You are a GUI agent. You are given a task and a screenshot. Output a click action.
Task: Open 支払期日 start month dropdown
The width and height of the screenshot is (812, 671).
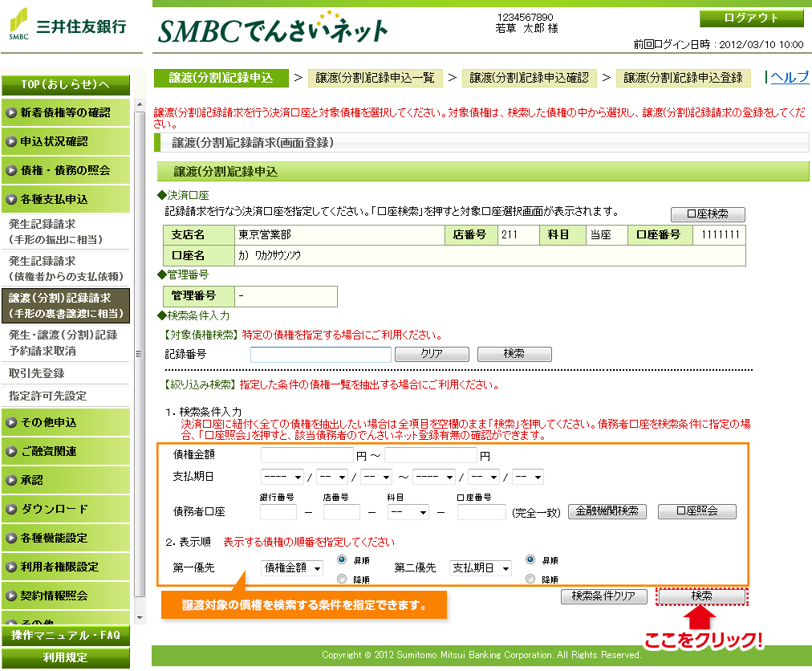point(332,477)
